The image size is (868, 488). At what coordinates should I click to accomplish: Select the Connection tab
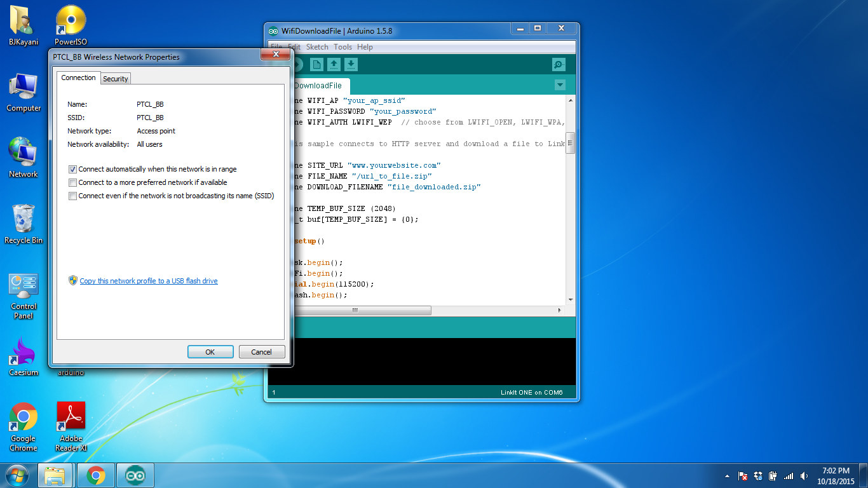pyautogui.click(x=78, y=78)
